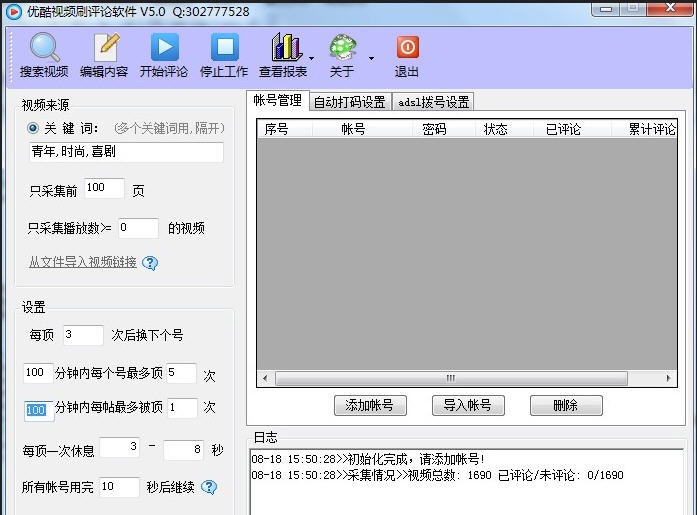Exit using the 退出 power icon
Image resolution: width=697 pixels, height=515 pixels.
[407, 47]
